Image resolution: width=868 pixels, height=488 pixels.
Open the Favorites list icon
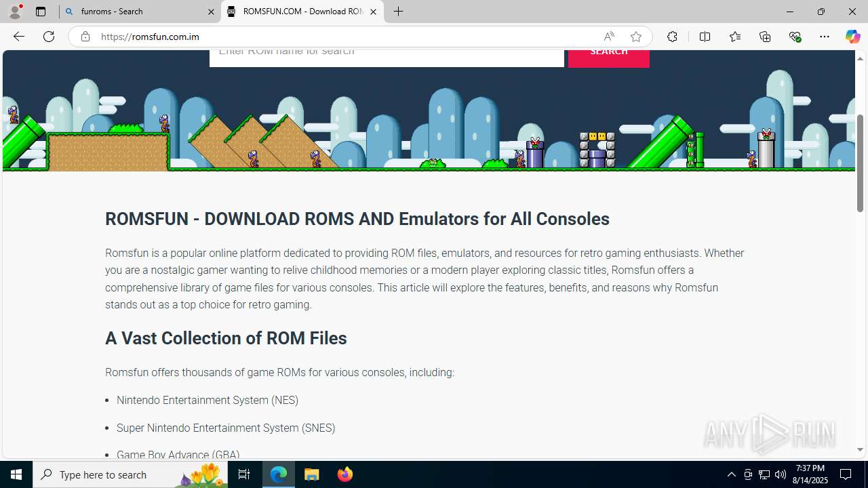coord(735,37)
